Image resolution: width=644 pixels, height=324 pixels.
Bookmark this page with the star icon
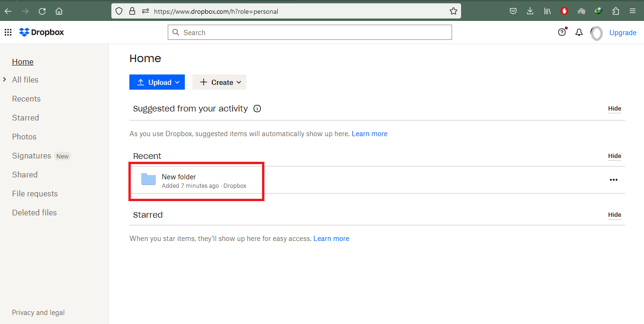(453, 11)
